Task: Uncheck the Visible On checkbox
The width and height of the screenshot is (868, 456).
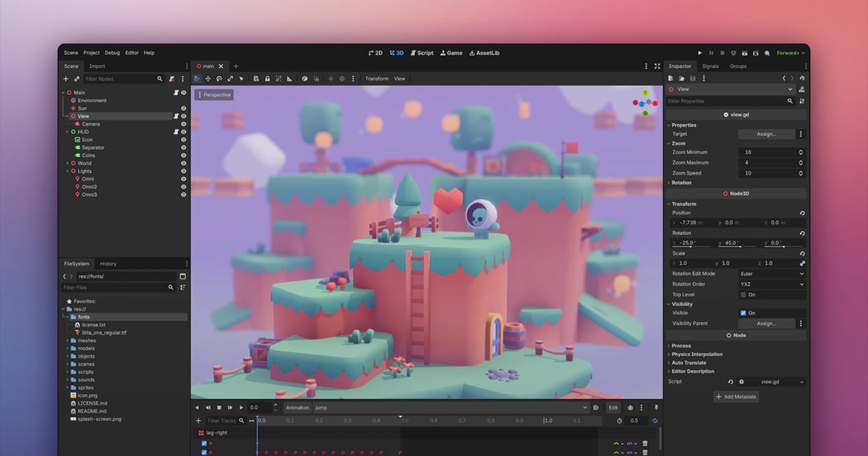Action: 743,313
